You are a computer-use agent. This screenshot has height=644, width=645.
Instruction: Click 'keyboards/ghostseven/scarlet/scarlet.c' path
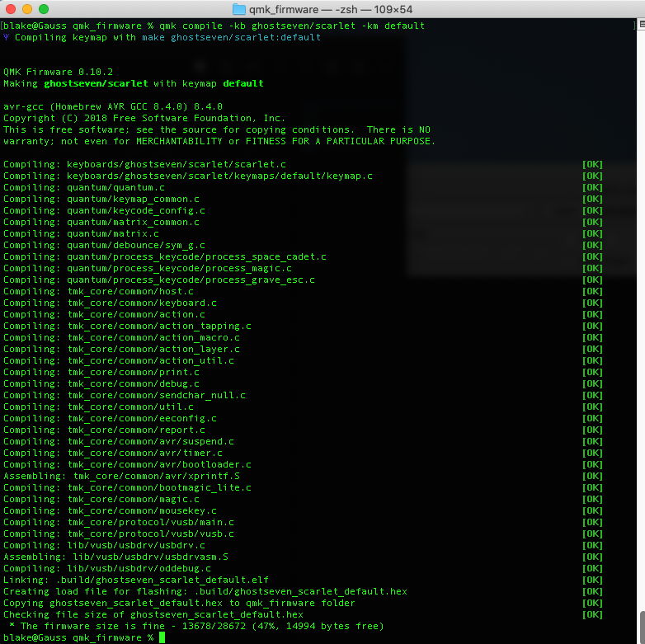[x=177, y=164]
